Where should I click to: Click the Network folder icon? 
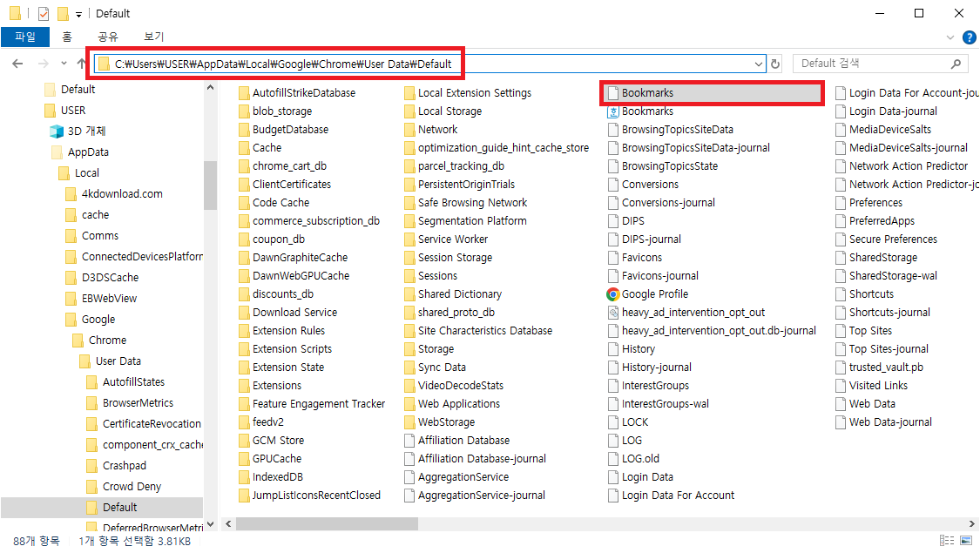409,130
